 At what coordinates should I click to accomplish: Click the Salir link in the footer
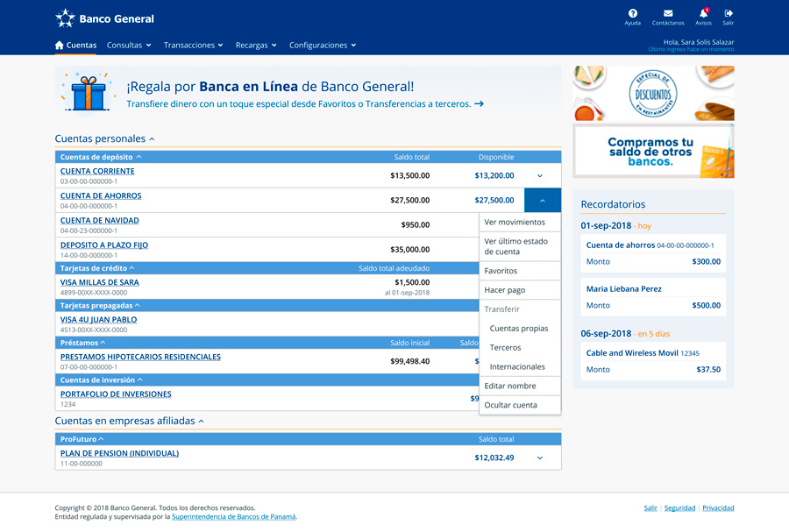(x=650, y=507)
